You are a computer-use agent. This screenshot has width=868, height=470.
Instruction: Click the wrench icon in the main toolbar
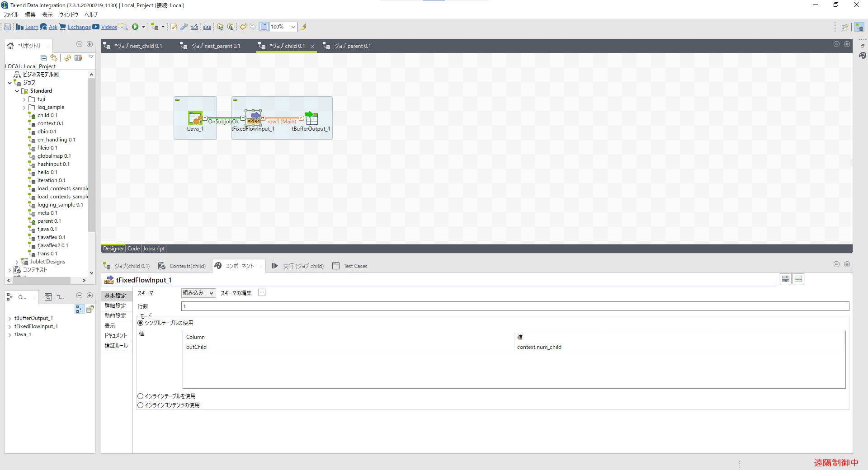pos(184,27)
